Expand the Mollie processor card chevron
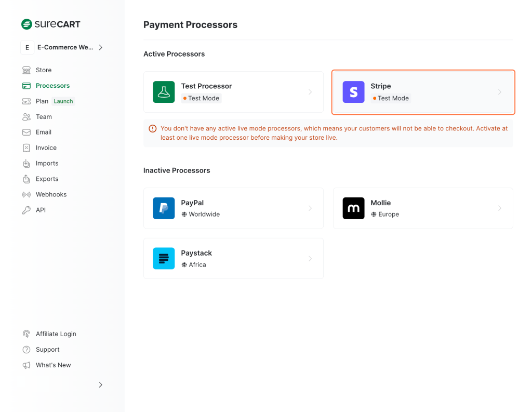Screen dimensions: 532x412 click(500, 208)
